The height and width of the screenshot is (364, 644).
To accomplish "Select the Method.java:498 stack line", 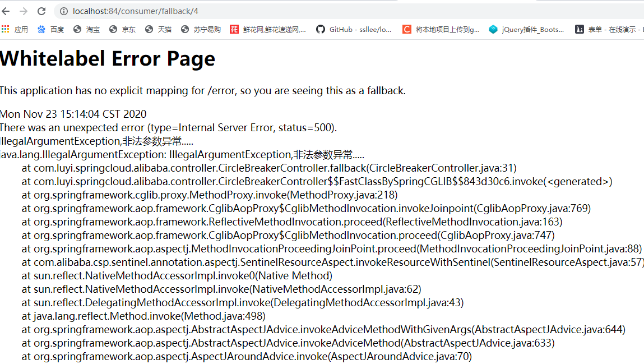I will 143,316.
